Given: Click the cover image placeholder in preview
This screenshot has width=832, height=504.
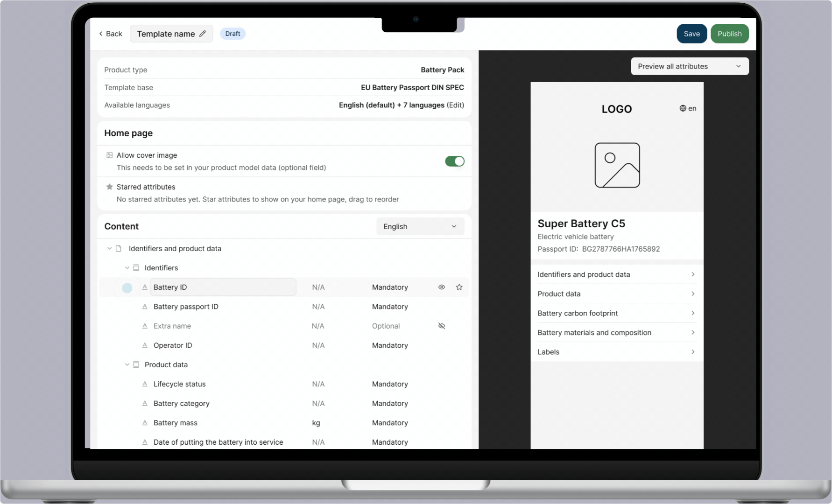Looking at the screenshot, I should [617, 165].
